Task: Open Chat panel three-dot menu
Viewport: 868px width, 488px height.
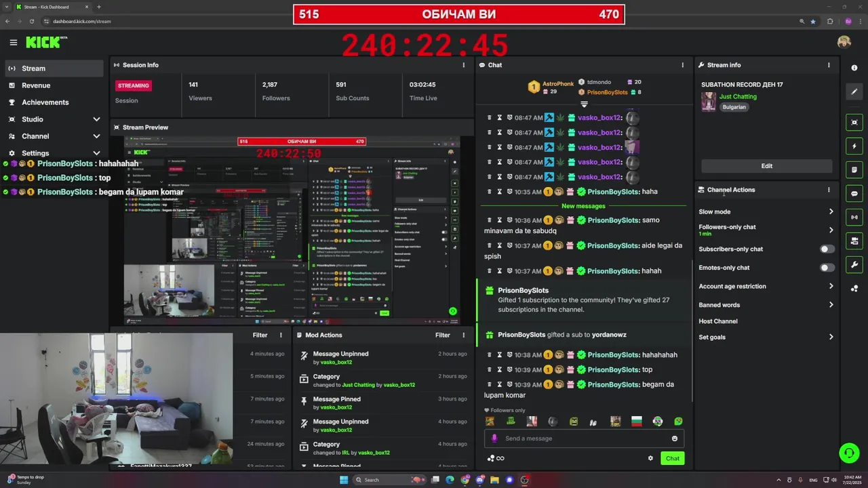Action: pos(683,65)
